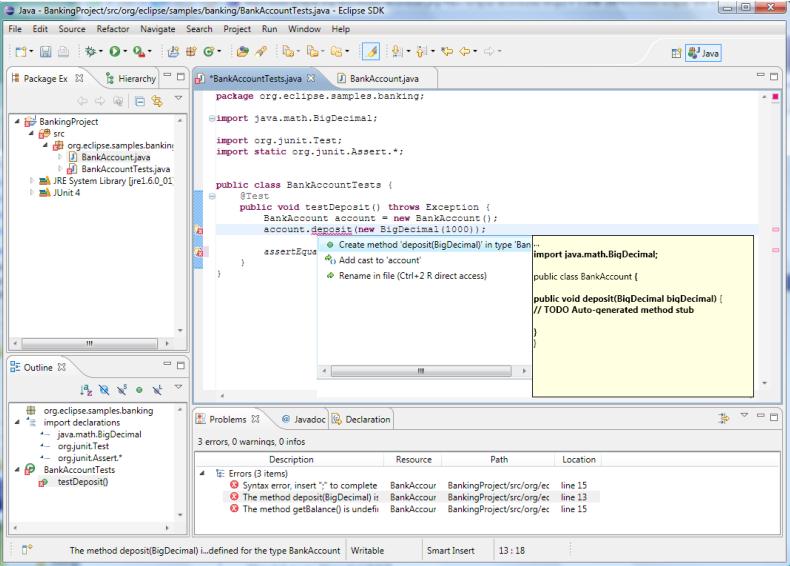The image size is (790, 566).
Task: Select the Java perspective button
Action: point(703,53)
